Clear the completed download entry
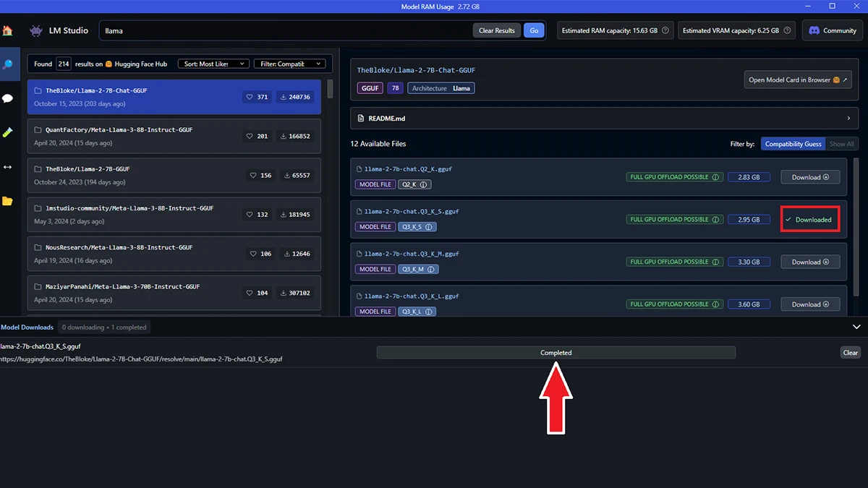 [851, 353]
